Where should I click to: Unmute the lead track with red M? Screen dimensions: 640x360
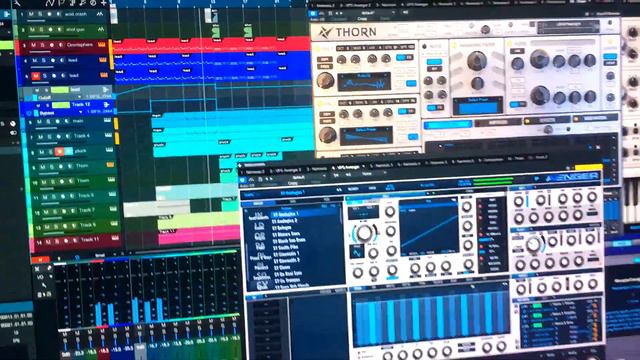click(x=36, y=76)
